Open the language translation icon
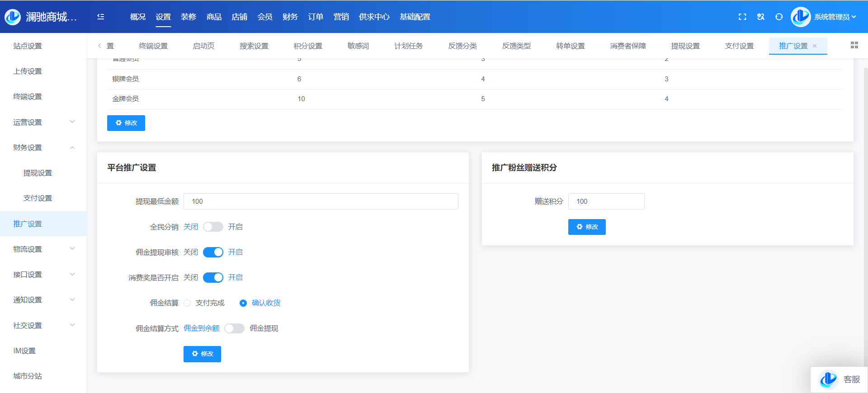Viewport: 868px width, 393px height. [761, 17]
